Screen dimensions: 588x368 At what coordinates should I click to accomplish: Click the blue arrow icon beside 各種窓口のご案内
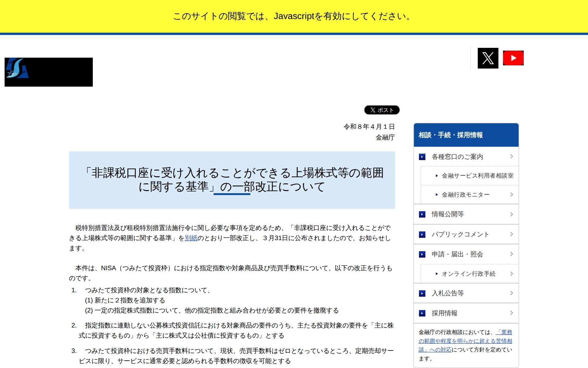coord(423,157)
